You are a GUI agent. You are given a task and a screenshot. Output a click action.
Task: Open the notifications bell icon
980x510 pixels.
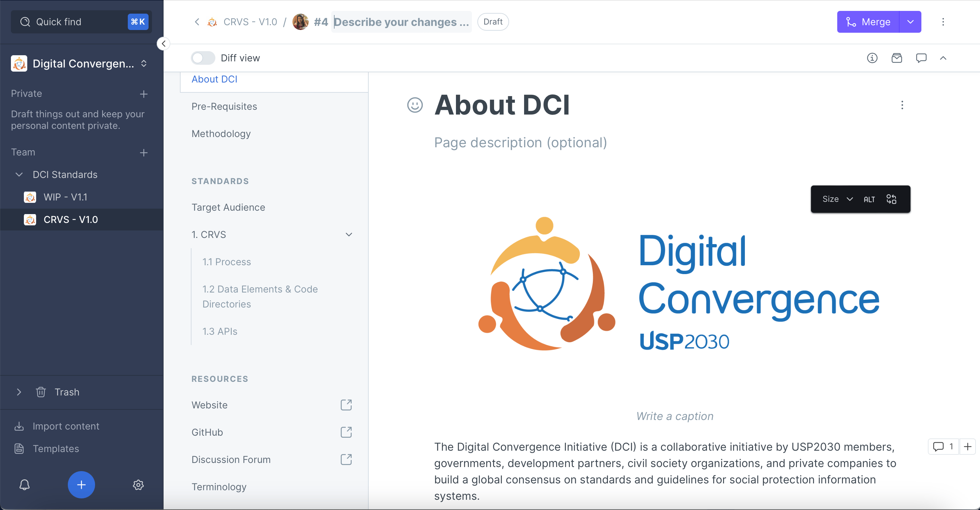click(24, 485)
